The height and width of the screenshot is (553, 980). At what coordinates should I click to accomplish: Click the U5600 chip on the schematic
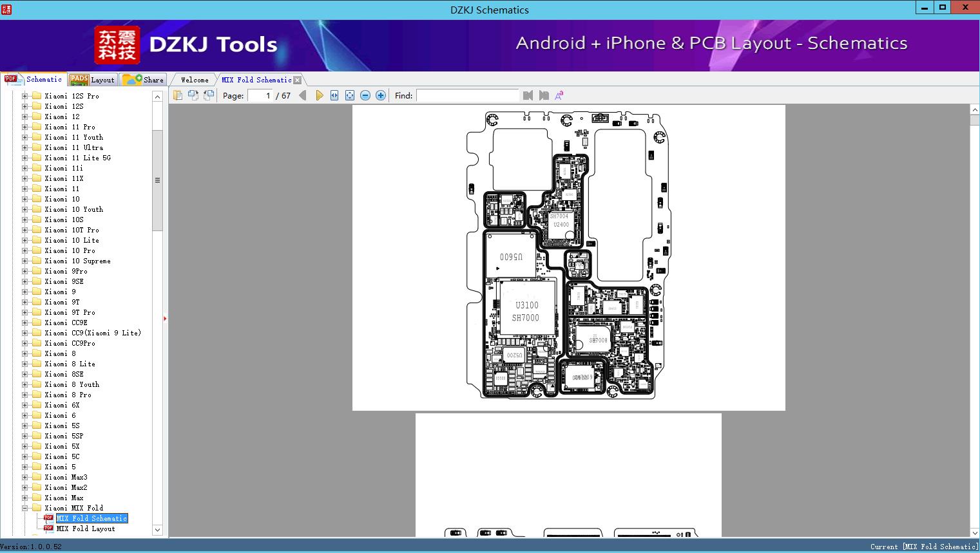[x=511, y=257]
